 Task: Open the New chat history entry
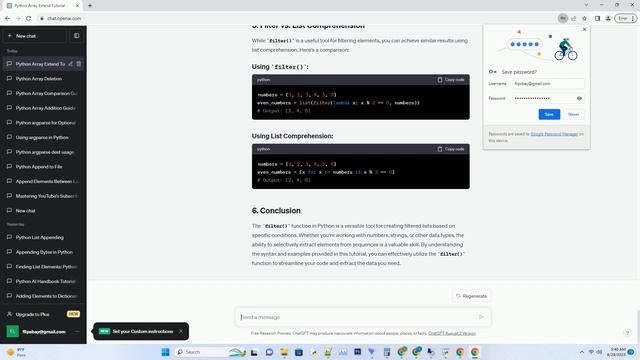(x=43, y=211)
